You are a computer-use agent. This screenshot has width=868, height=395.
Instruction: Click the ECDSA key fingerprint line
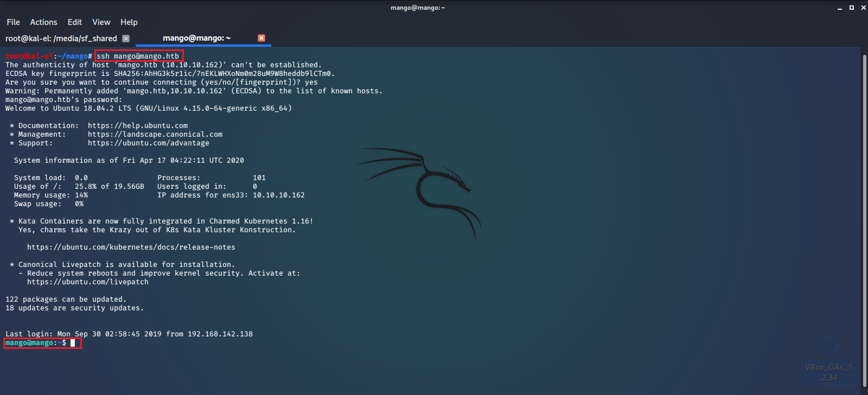point(170,74)
